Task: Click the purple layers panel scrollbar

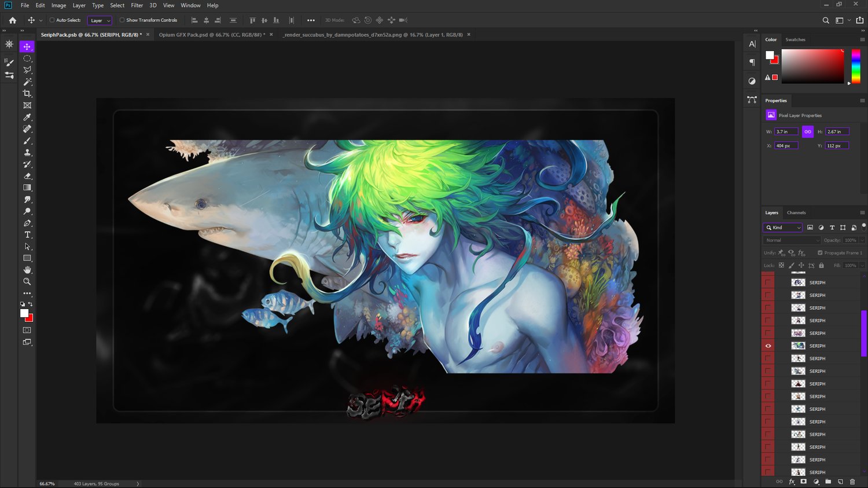Action: [863, 333]
